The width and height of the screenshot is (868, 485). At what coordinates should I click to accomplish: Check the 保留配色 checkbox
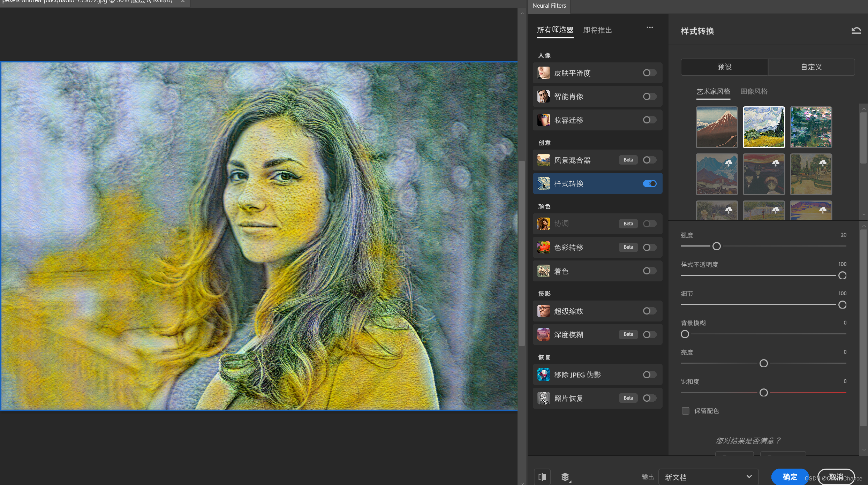click(x=685, y=411)
